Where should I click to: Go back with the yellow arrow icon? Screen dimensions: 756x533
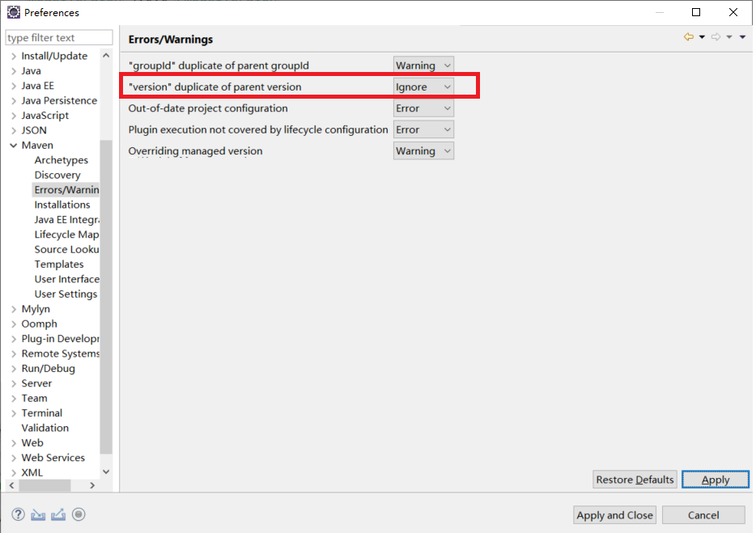point(689,37)
